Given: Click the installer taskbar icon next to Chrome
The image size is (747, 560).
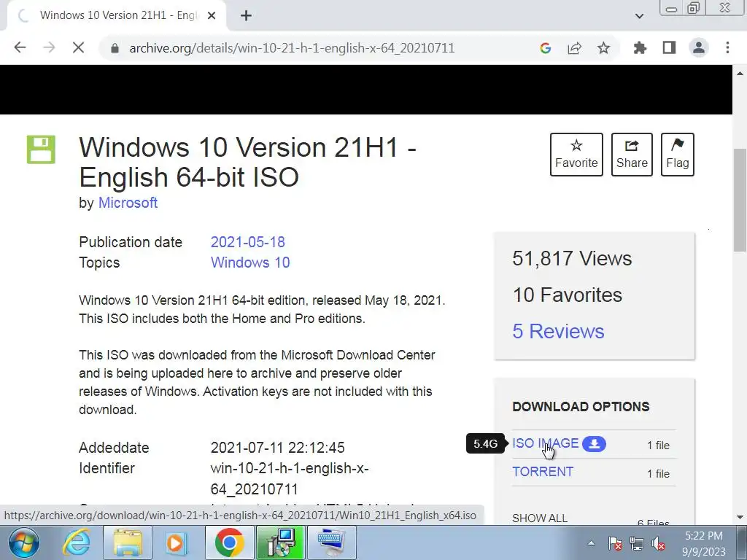Looking at the screenshot, I should [x=281, y=542].
